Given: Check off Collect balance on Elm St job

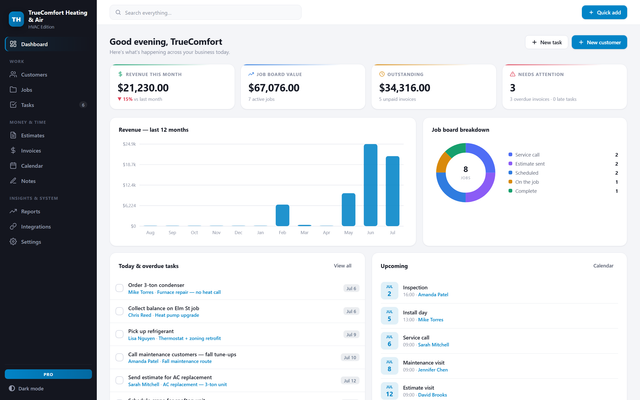Looking at the screenshot, I should click(119, 311).
